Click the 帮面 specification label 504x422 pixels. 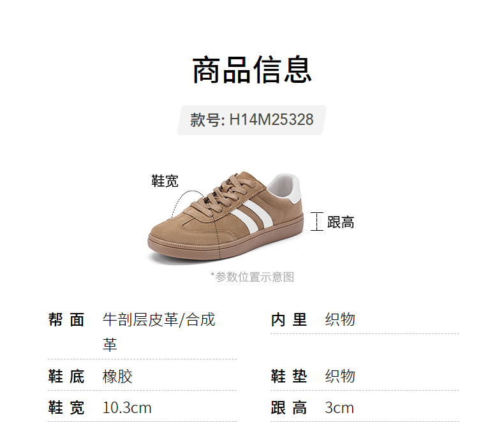(66, 320)
